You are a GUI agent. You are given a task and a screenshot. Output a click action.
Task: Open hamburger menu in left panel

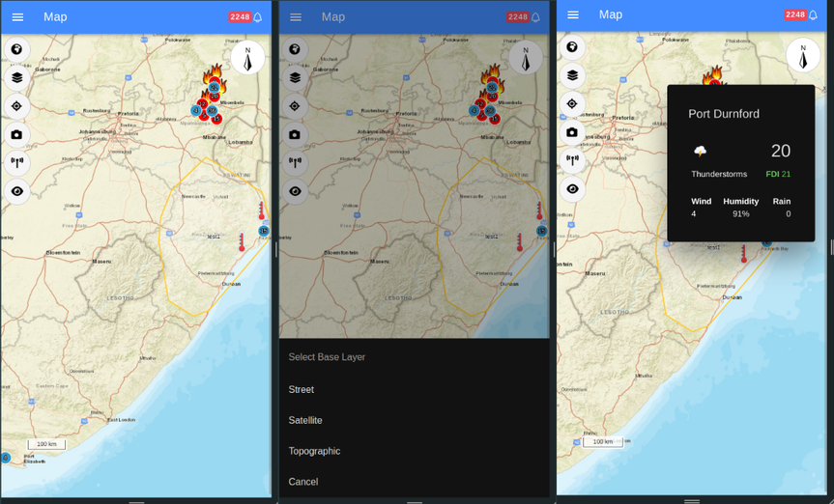(17, 17)
